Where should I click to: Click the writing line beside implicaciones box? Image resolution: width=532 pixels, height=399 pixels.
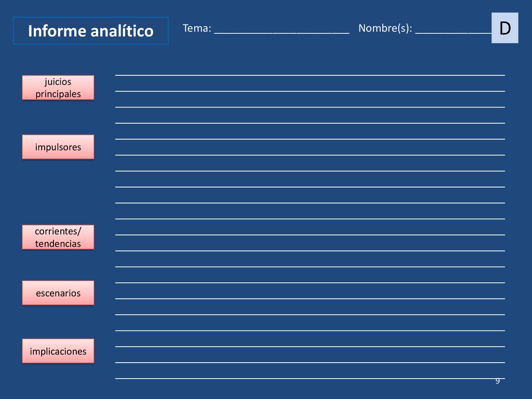coord(310,346)
